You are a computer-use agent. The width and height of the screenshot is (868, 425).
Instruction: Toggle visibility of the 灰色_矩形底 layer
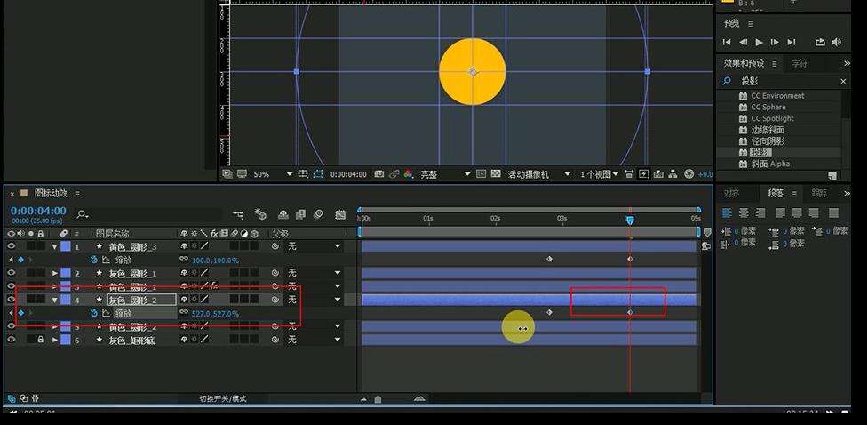12,340
